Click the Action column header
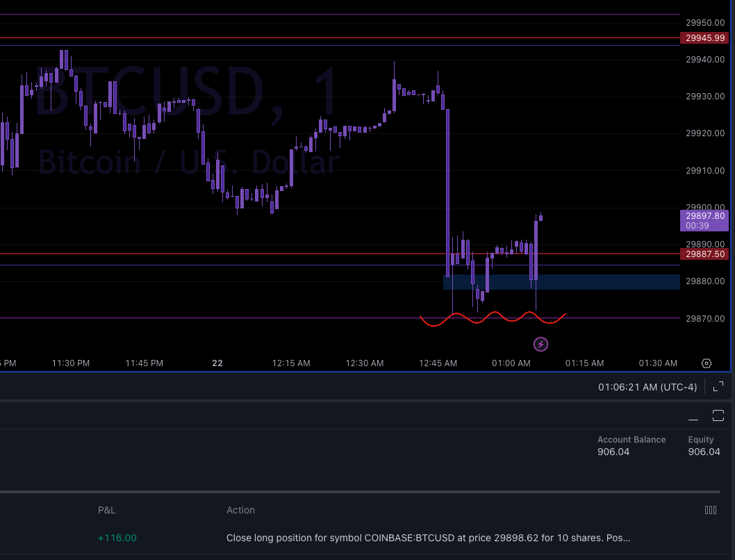 (240, 510)
